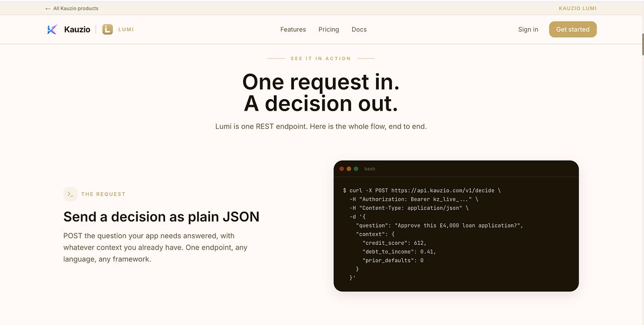Click the KAUZIO LUMI label in top bar
This screenshot has width=644, height=325.
point(577,8)
